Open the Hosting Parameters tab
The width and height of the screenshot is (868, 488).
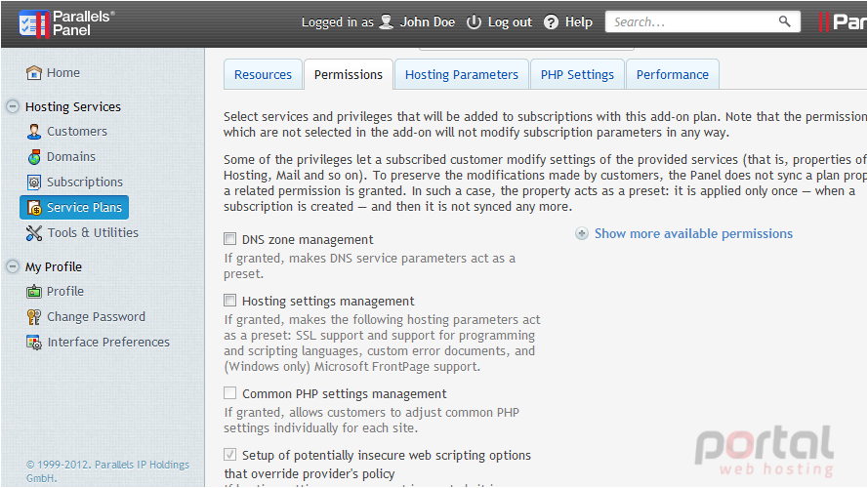[x=462, y=75]
